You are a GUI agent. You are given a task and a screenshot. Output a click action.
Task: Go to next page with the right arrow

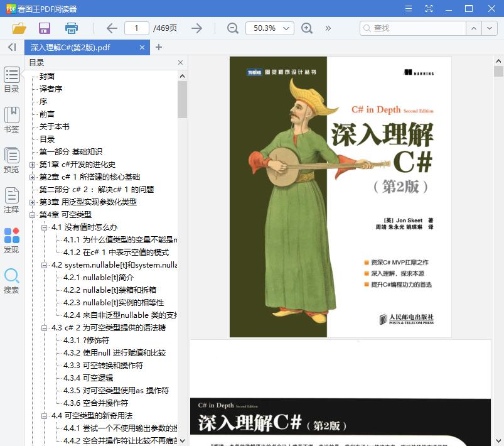[196, 28]
